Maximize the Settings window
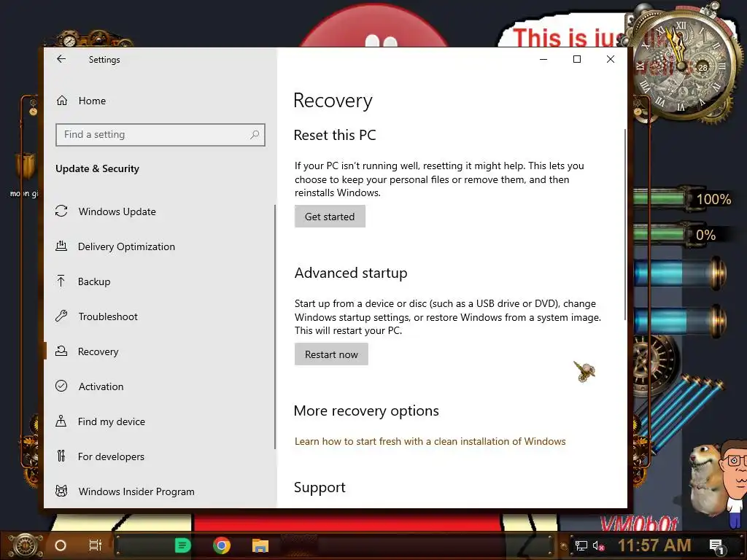The image size is (747, 560). point(577,59)
